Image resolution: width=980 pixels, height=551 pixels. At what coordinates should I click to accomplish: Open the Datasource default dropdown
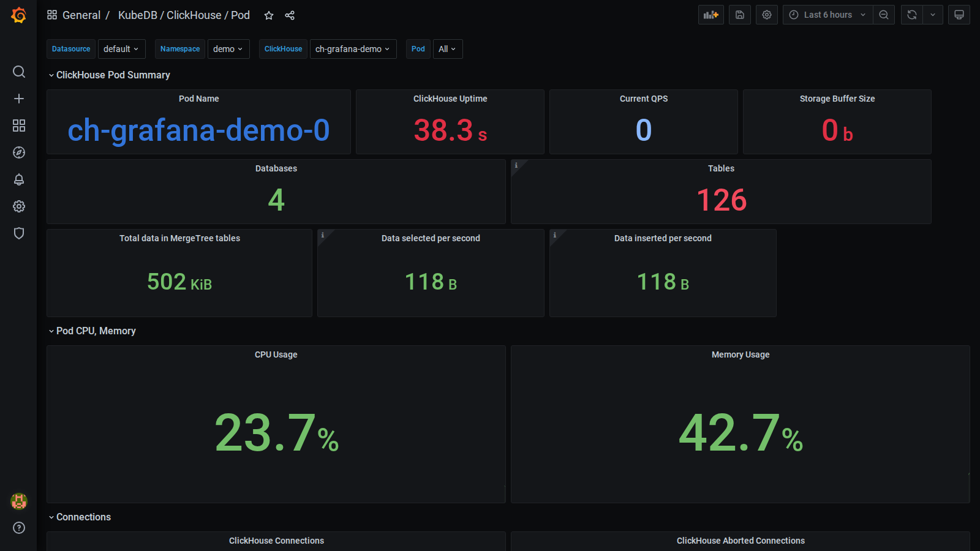121,49
